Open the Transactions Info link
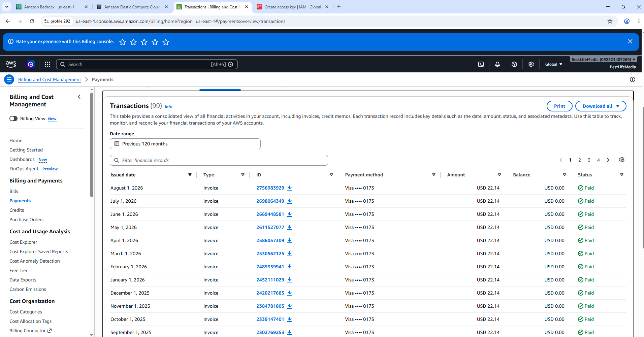The width and height of the screenshot is (644, 337). (168, 107)
